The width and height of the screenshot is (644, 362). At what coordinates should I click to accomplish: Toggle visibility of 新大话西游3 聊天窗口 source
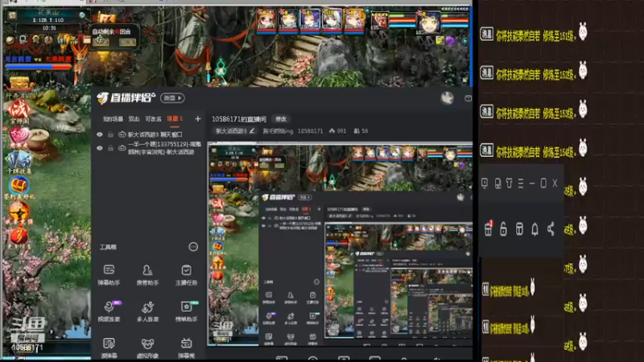point(100,134)
